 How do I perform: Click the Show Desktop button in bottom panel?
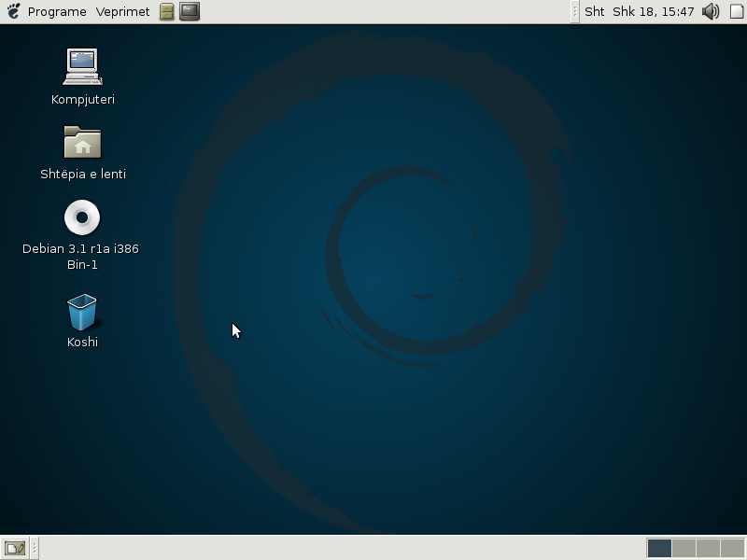(15, 548)
